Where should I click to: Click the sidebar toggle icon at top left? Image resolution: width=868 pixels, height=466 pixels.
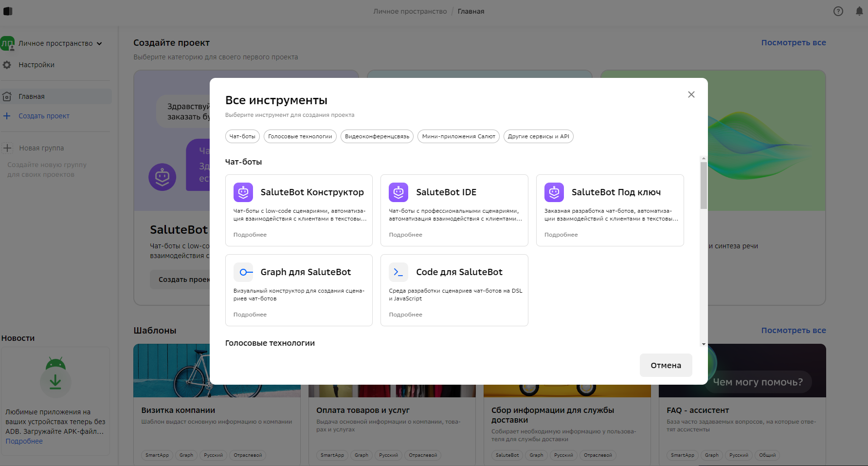pos(8,11)
